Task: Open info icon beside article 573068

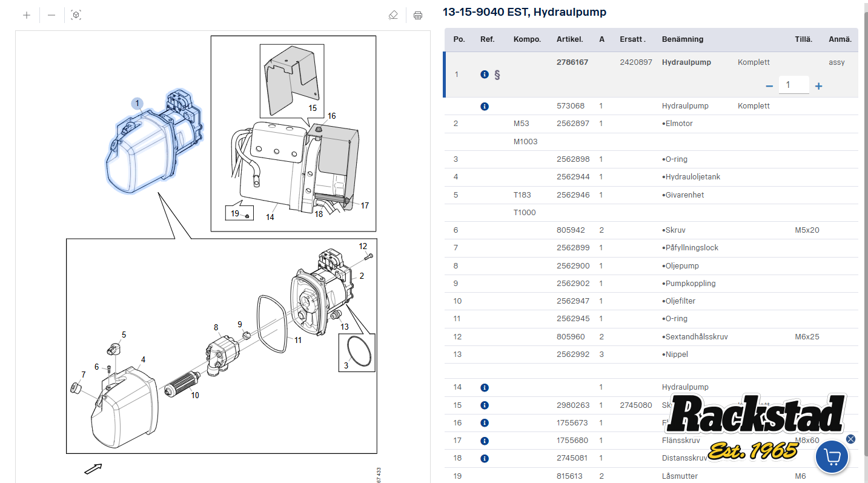Action: [485, 106]
